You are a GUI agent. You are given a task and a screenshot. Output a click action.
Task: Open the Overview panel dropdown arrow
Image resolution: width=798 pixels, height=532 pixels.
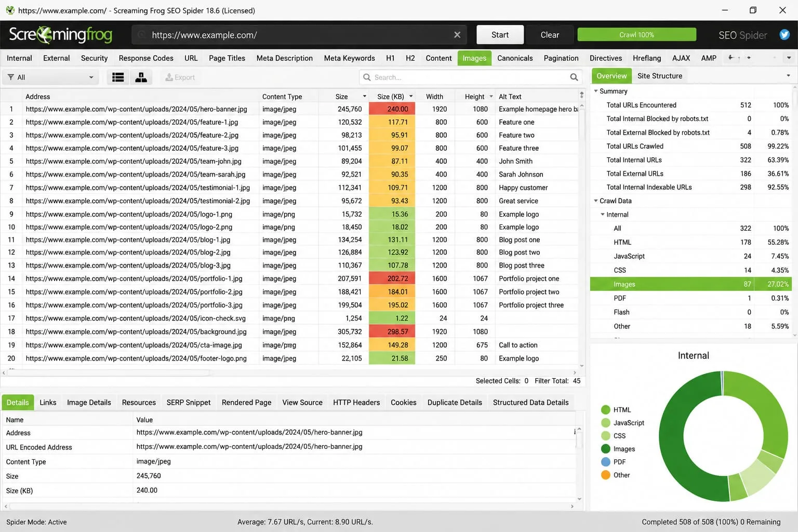(788, 76)
